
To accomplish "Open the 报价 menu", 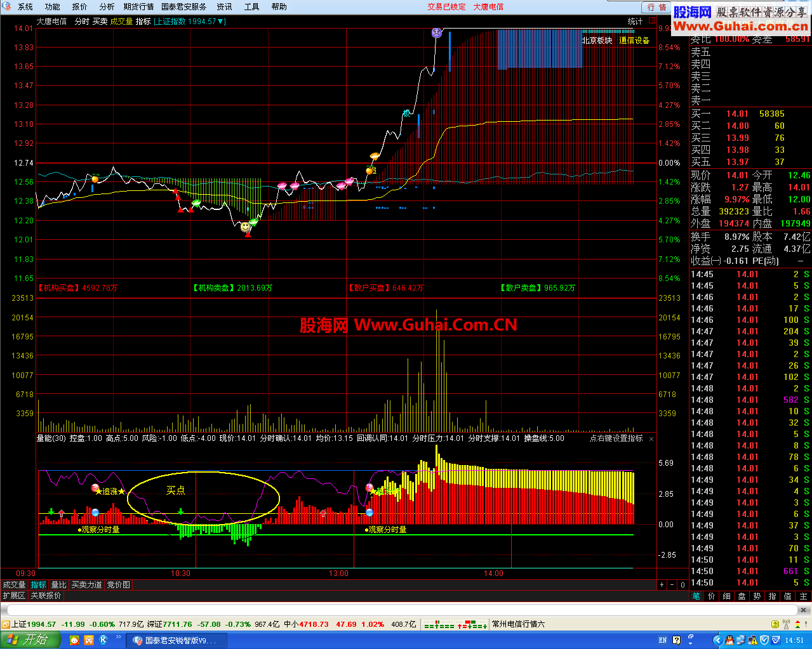I will [x=80, y=7].
